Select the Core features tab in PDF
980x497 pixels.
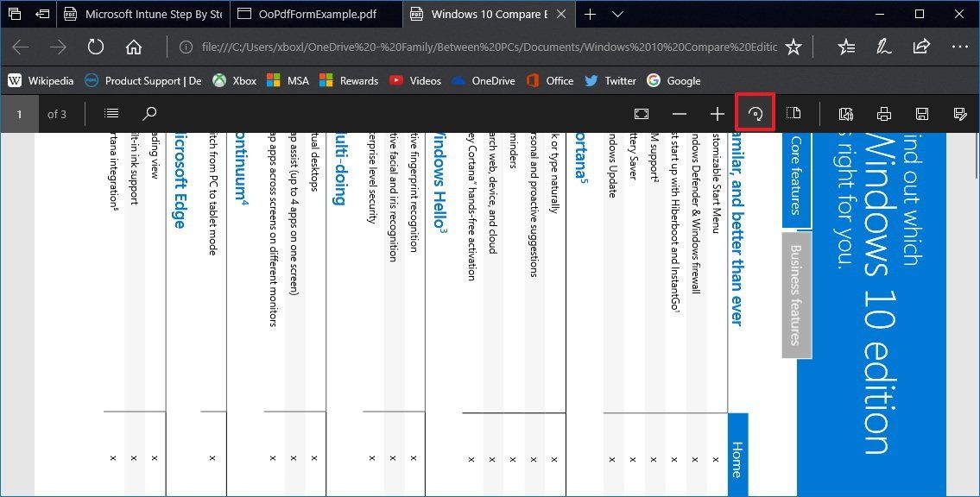pyautogui.click(x=795, y=179)
